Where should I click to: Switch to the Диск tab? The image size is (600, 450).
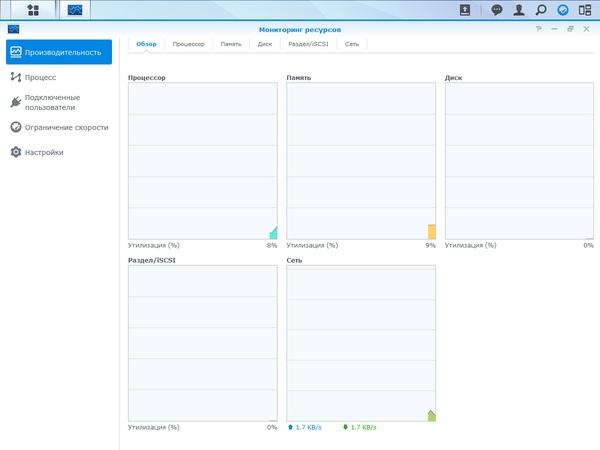pos(265,44)
